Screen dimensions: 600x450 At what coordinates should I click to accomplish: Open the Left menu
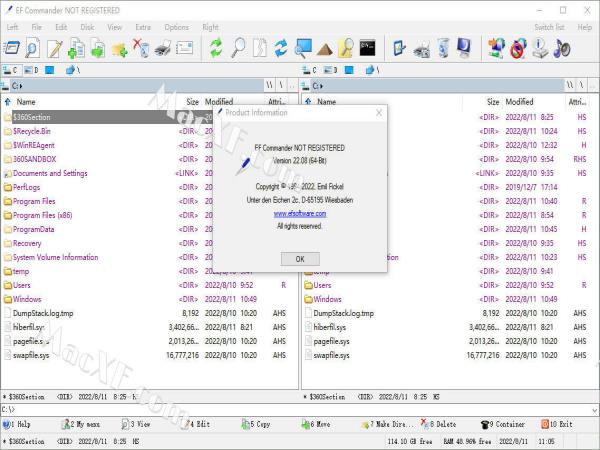click(x=12, y=27)
